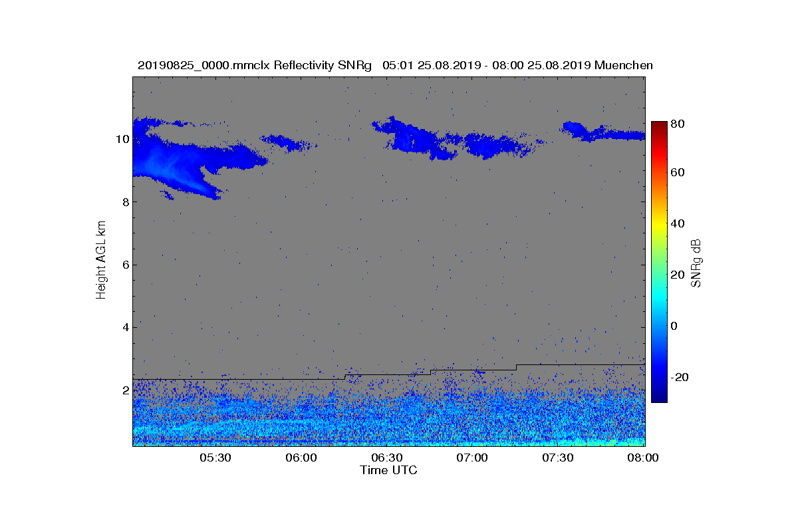Click the 'Time UTC' axis label

(x=389, y=470)
